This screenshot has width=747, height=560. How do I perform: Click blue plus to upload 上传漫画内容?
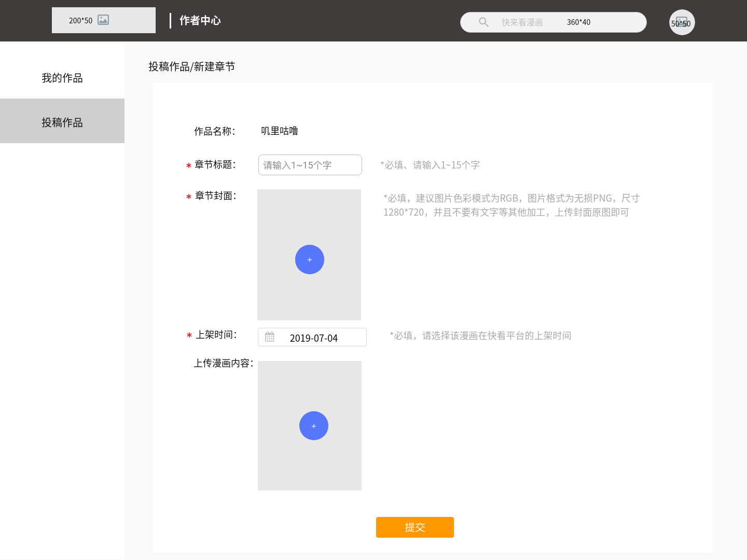pyautogui.click(x=314, y=425)
